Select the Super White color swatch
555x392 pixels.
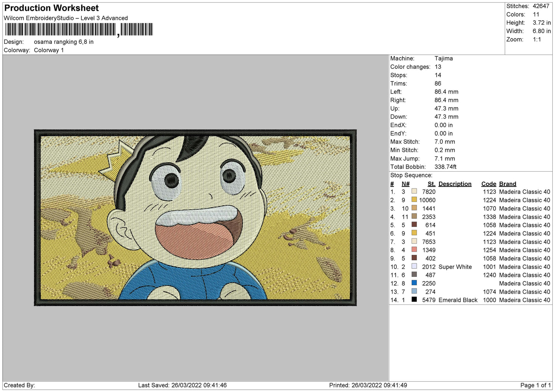point(414,266)
